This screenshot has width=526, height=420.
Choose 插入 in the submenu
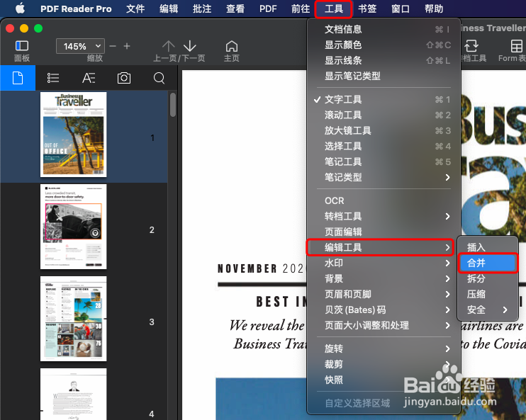[488, 247]
